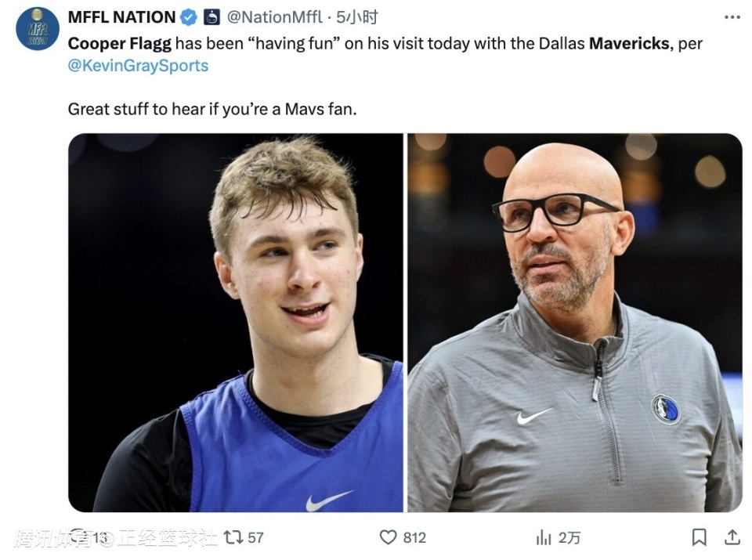752x560 pixels.
Task: Like the post with the heart icon
Action: click(x=388, y=537)
